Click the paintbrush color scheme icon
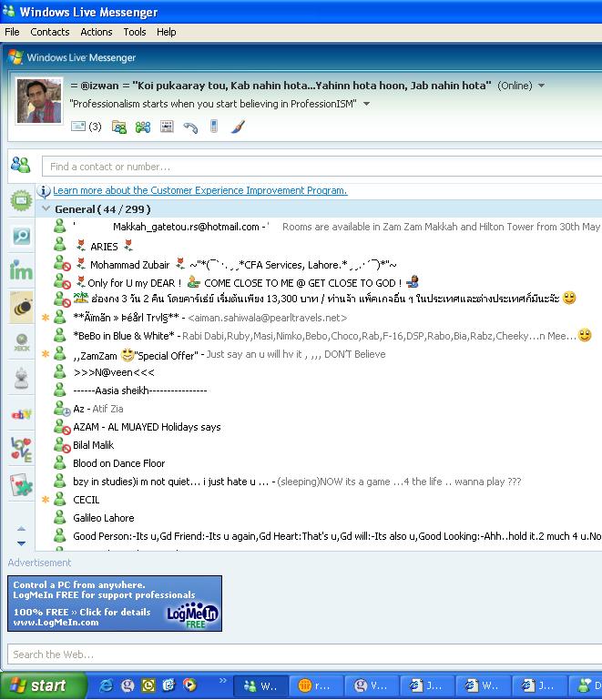The height and width of the screenshot is (700, 602). click(x=238, y=127)
